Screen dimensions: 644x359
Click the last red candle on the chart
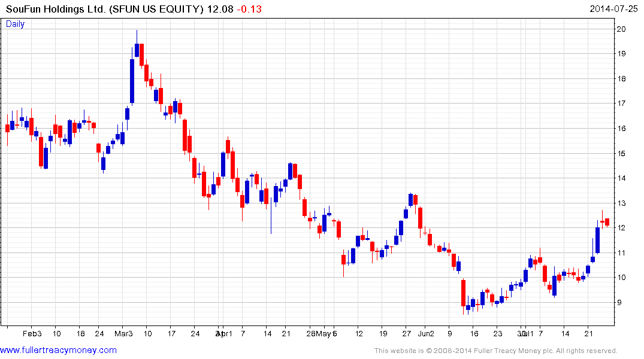point(607,222)
